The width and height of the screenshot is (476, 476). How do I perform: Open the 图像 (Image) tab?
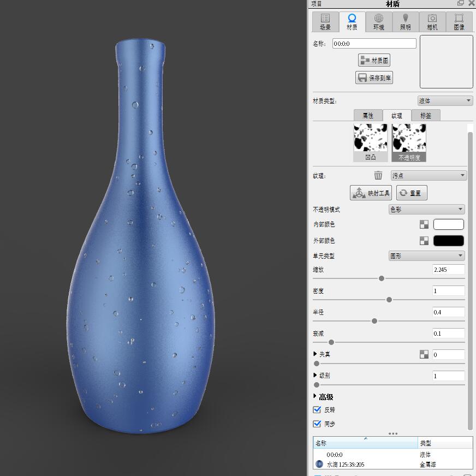coord(459,22)
